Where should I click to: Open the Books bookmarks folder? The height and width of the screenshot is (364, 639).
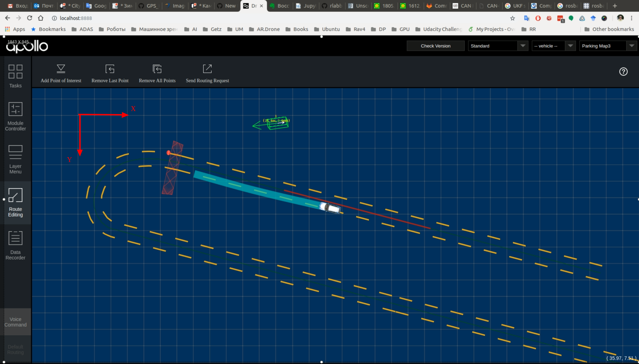point(297,29)
